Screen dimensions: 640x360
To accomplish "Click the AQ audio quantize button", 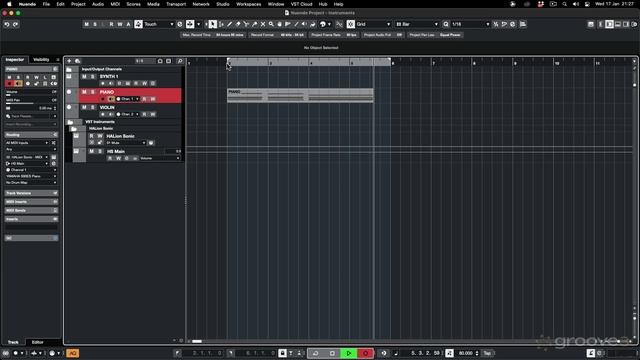I will pos(72,353).
